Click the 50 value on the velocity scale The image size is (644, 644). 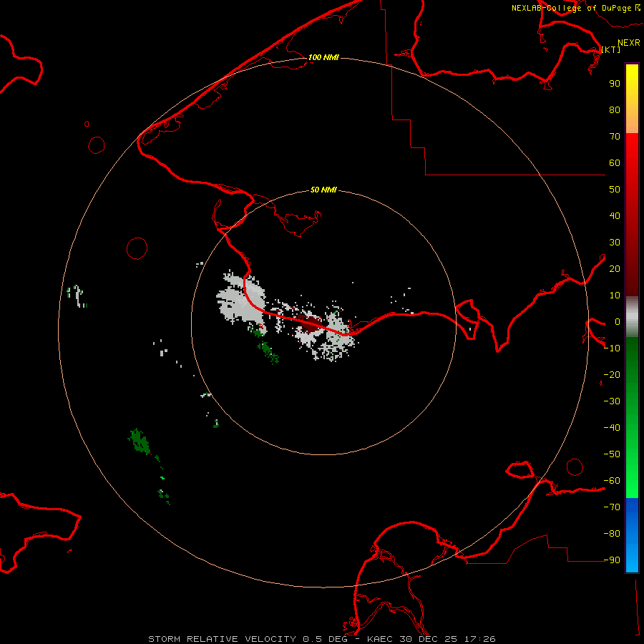click(615, 190)
